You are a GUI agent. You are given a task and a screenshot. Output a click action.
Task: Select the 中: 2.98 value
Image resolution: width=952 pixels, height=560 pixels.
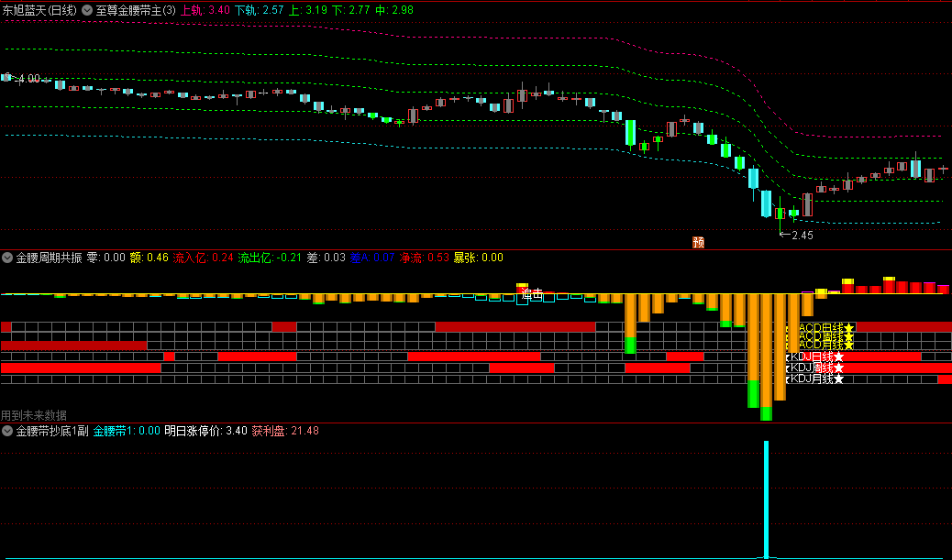click(394, 10)
